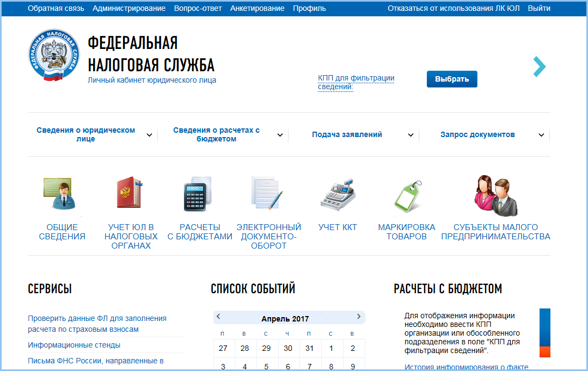The image size is (588, 371).
Task: Open Профиль in top bar
Action: [309, 8]
